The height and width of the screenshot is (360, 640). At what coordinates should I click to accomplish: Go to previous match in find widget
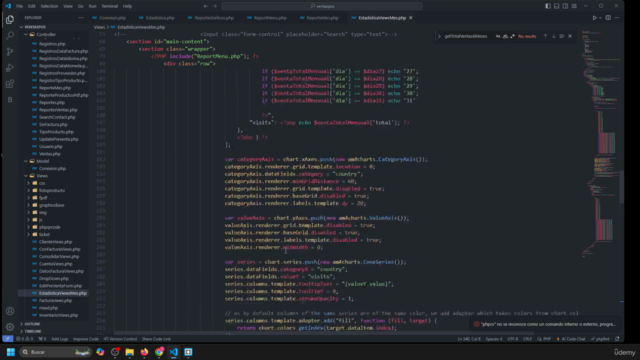point(545,36)
